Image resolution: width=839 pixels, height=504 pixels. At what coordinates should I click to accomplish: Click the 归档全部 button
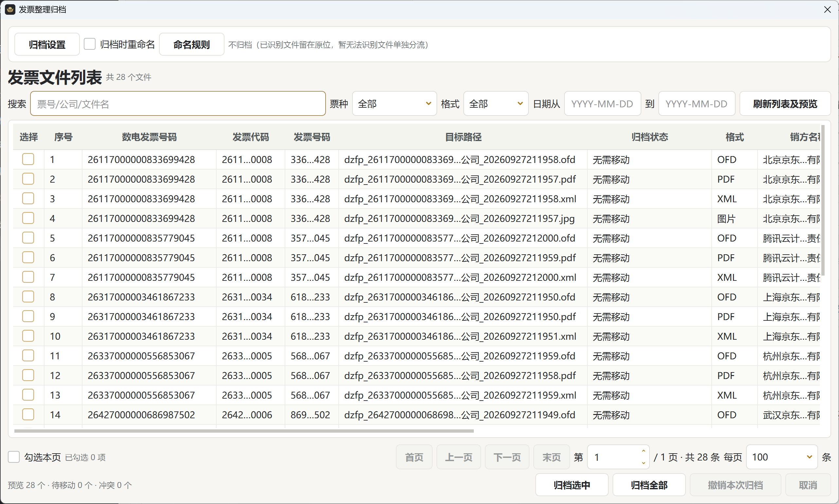click(649, 485)
